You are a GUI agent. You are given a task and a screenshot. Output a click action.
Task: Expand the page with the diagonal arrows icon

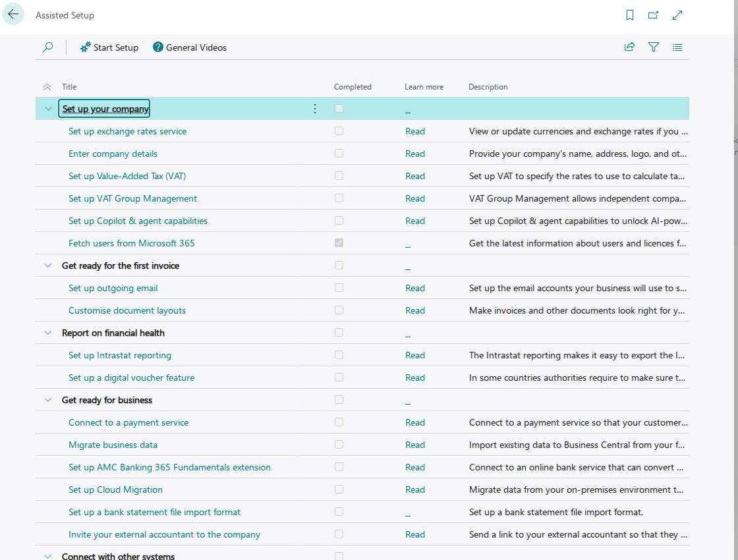677,15
